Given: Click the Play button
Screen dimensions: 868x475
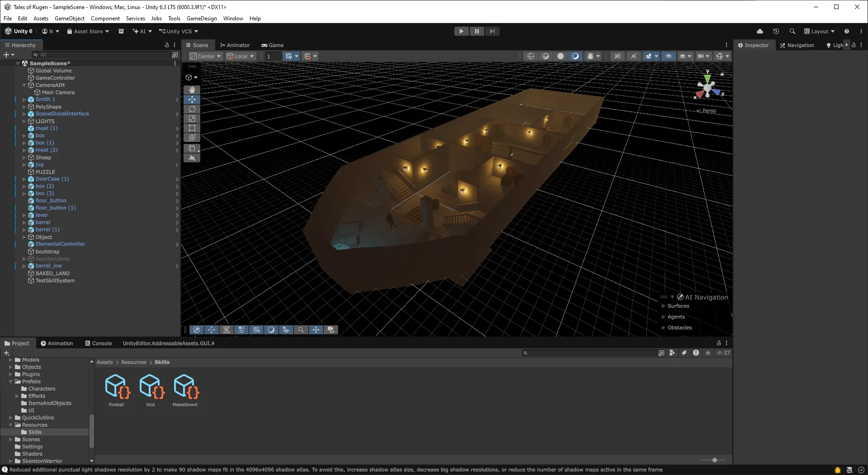Looking at the screenshot, I should pyautogui.click(x=461, y=31).
